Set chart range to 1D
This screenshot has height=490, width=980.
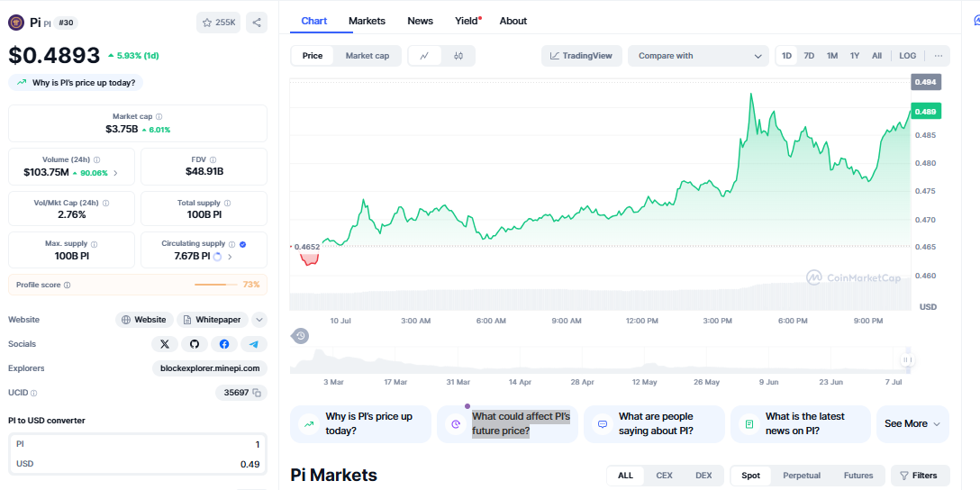pos(787,56)
